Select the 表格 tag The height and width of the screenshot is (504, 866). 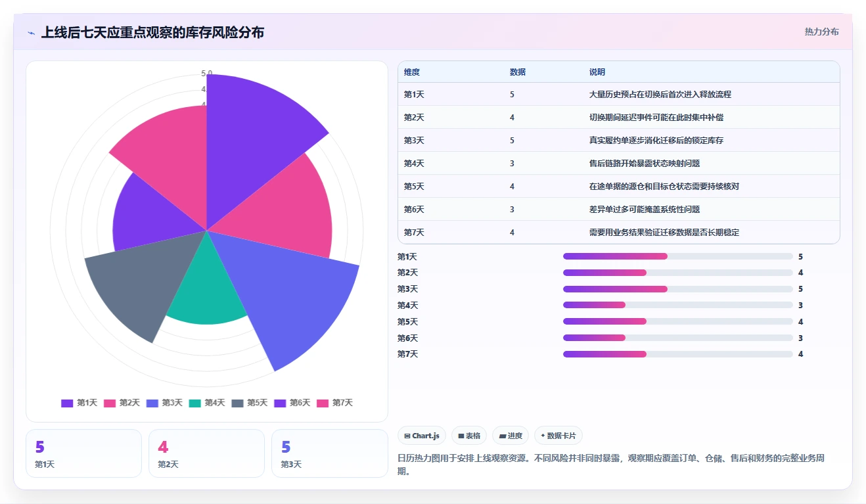coord(469,436)
